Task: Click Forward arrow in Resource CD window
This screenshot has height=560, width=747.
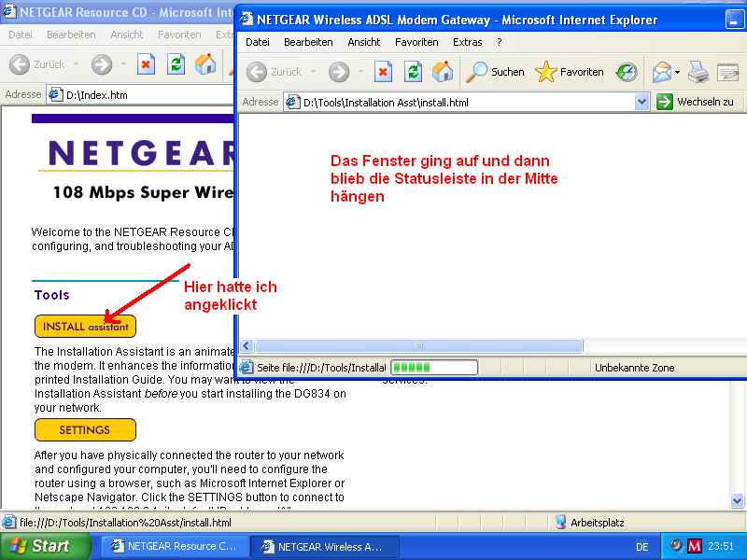Action: click(102, 64)
